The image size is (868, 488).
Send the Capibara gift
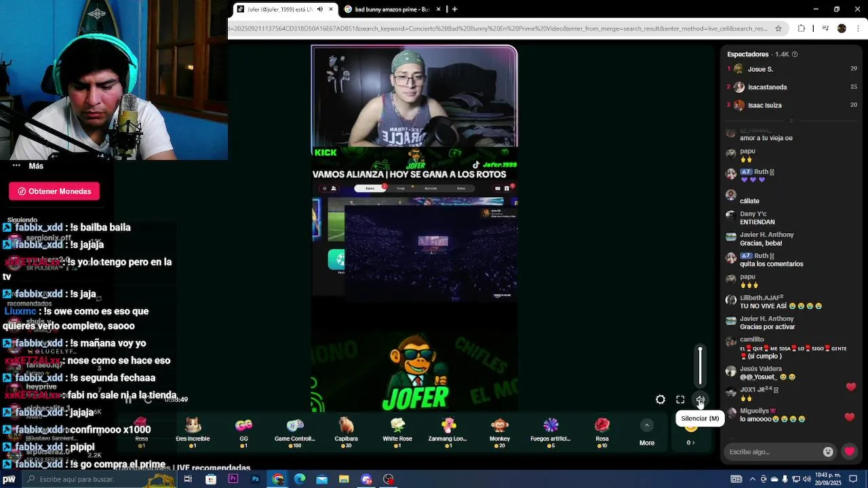346,432
